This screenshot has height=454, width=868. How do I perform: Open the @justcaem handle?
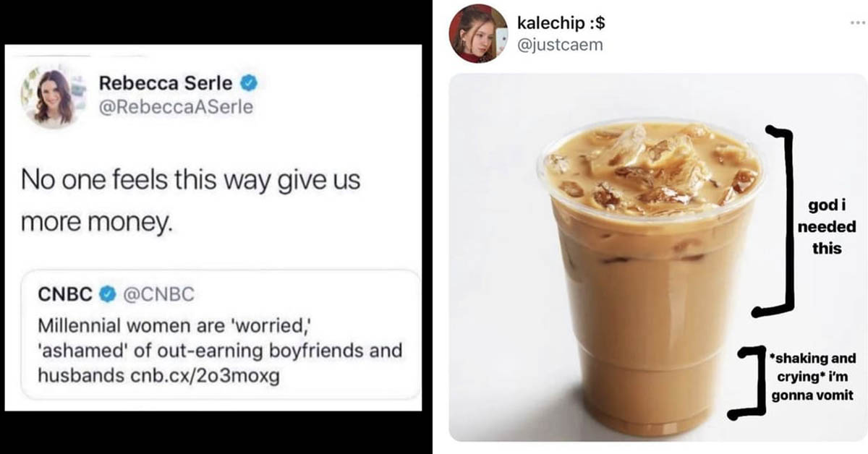pyautogui.click(x=559, y=45)
